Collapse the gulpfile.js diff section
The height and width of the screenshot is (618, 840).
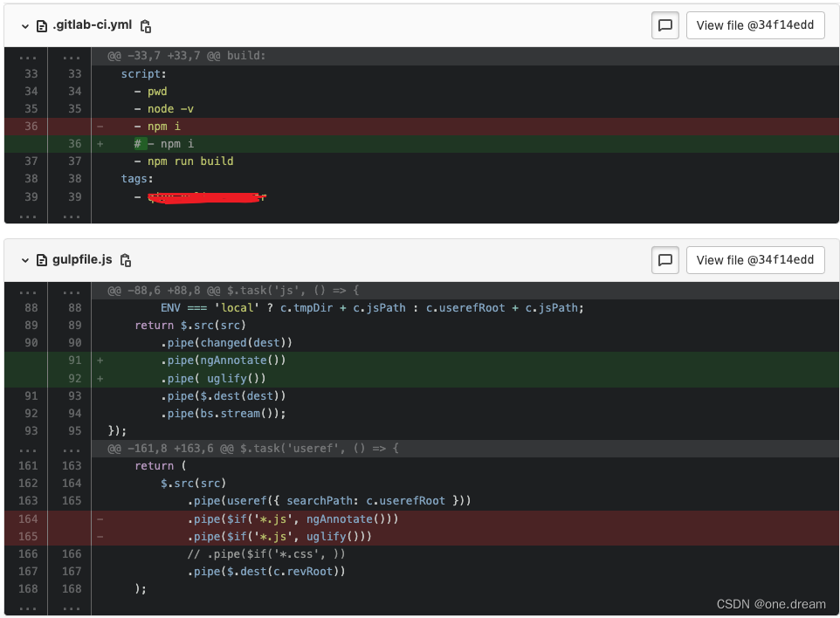pyautogui.click(x=24, y=260)
